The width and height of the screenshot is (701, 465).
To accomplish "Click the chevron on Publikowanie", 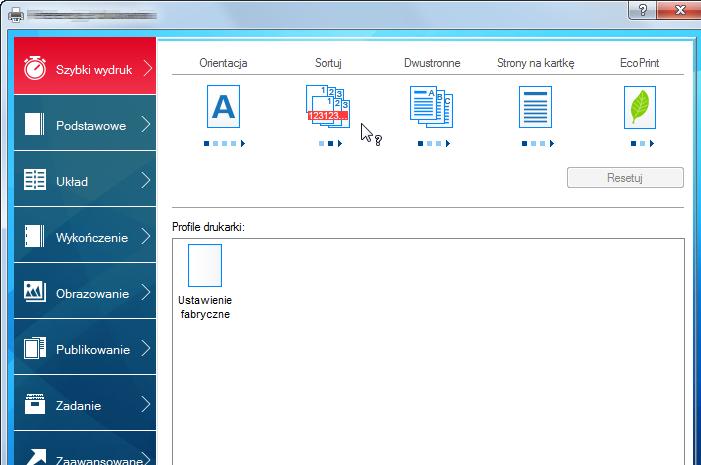I will point(145,348).
